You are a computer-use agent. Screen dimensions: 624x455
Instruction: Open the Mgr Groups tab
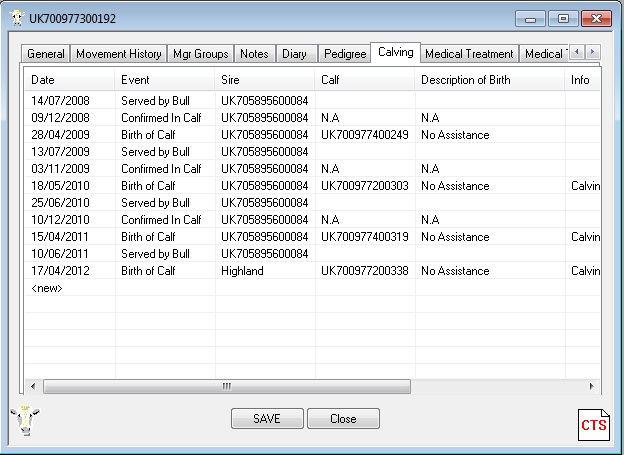tap(201, 54)
